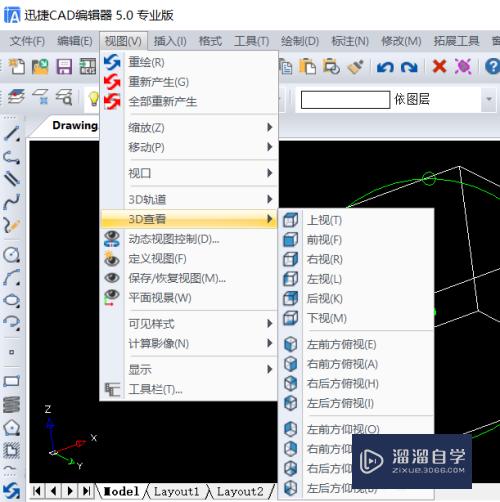Click the layer color input box
Screen dimensions: 500x502
(345, 99)
